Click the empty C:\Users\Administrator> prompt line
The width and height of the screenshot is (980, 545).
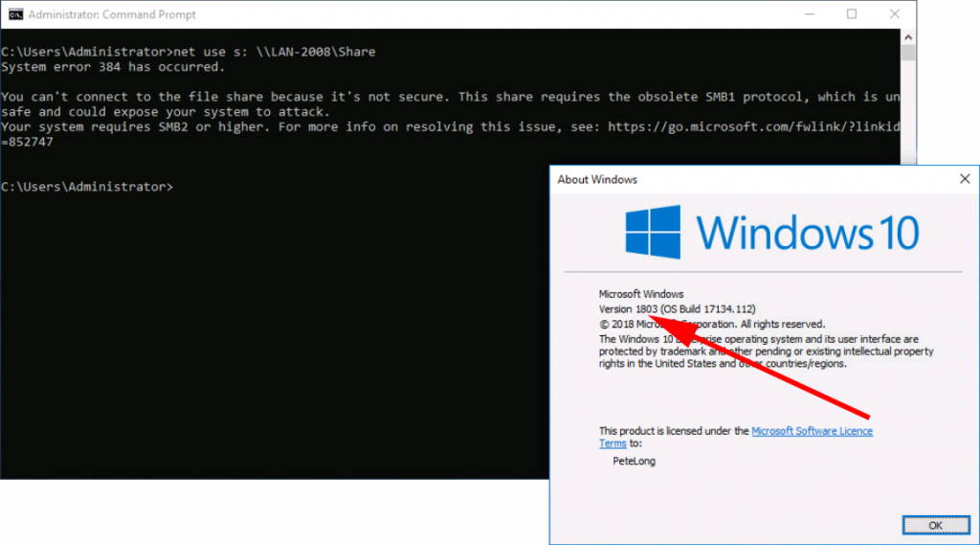[x=87, y=187]
